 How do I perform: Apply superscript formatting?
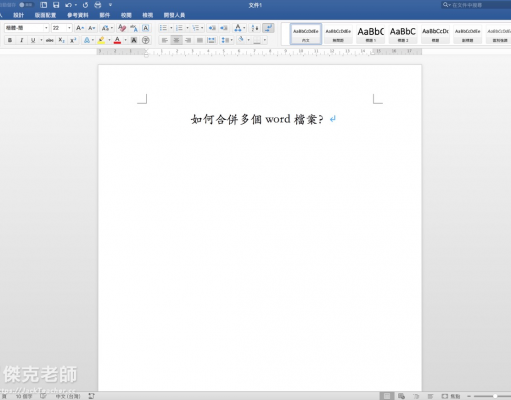pyautogui.click(x=73, y=40)
